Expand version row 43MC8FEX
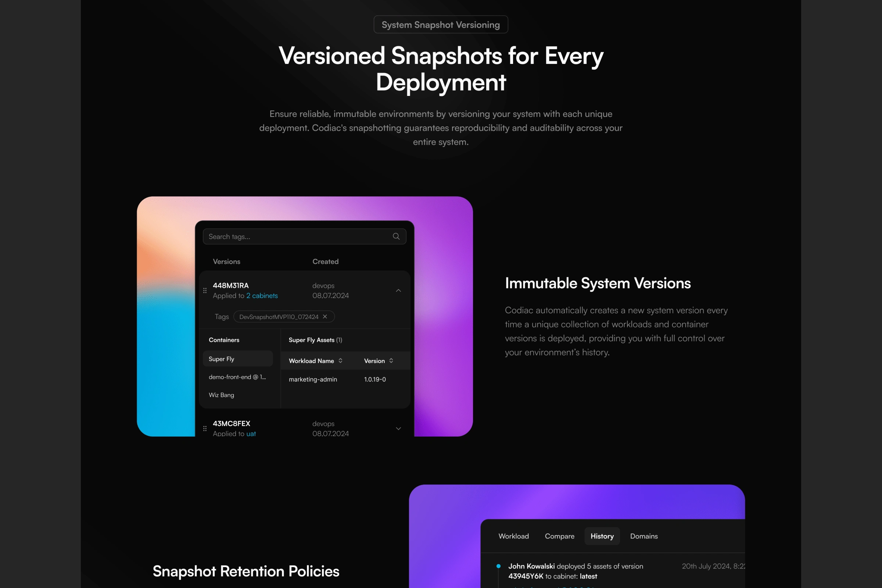The height and width of the screenshot is (588, 882). (398, 428)
